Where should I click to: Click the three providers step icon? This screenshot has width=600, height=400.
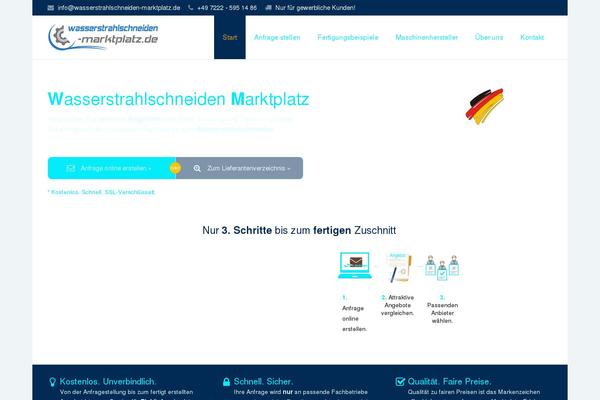tap(442, 268)
